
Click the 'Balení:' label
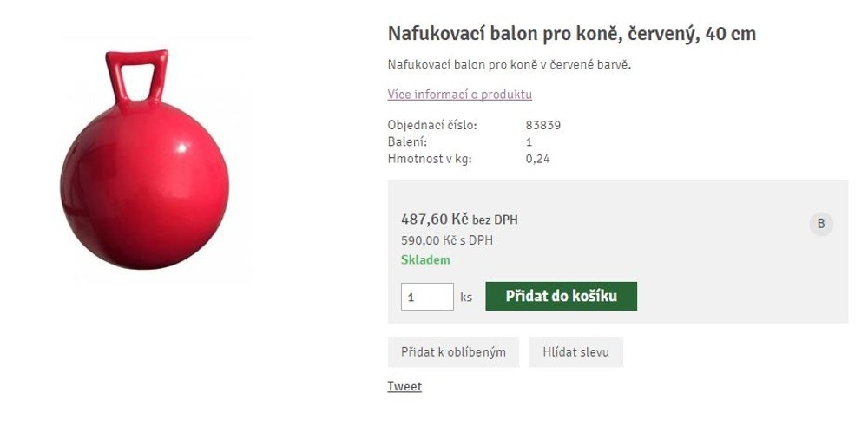(x=407, y=141)
